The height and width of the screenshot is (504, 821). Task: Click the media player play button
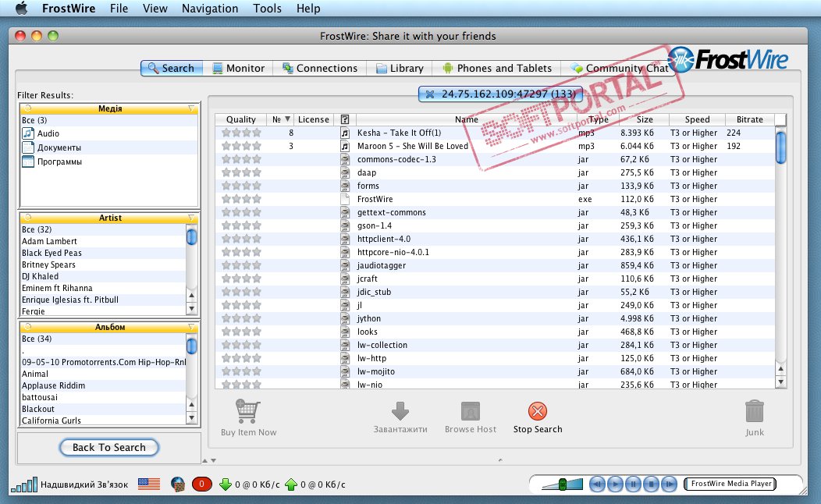tap(615, 484)
